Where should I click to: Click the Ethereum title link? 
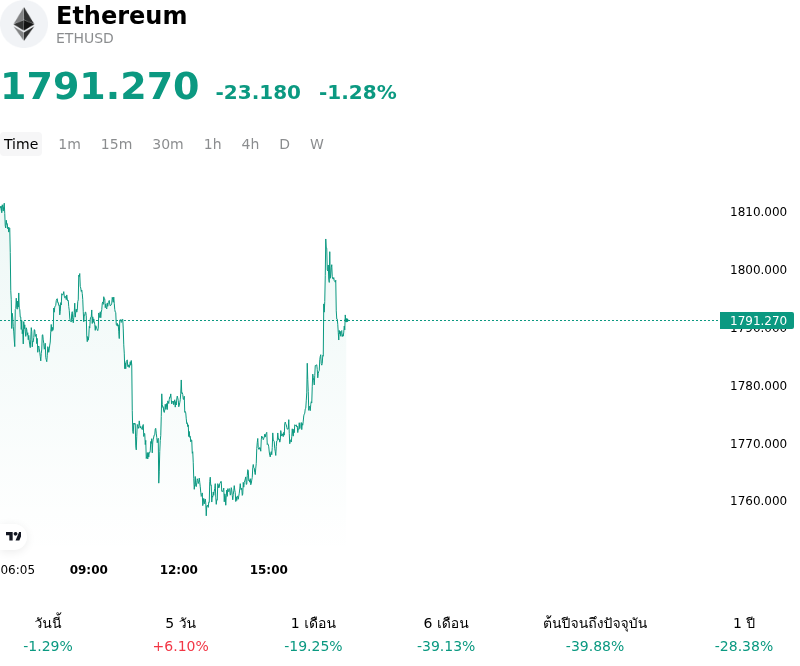[121, 15]
